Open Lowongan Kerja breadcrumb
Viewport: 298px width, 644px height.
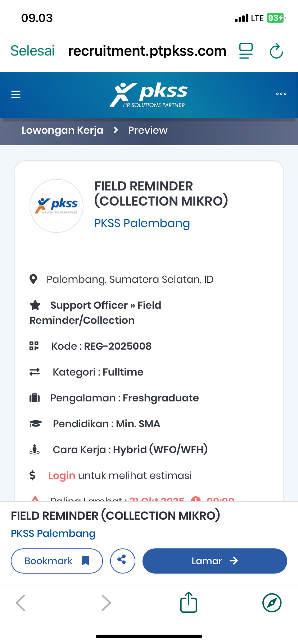point(62,130)
